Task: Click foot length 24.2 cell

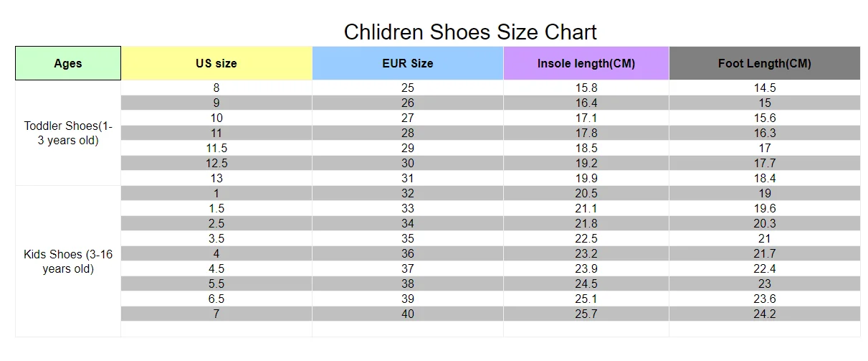Action: (x=765, y=314)
